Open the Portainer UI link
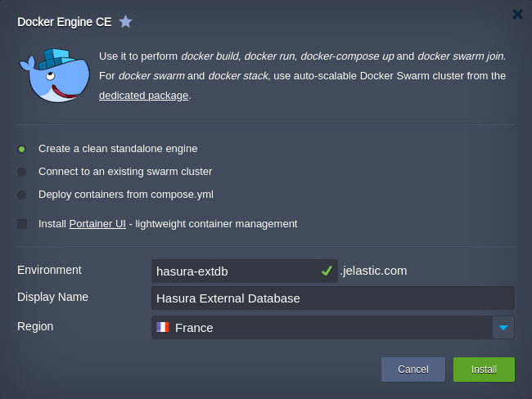Image resolution: width=532 pixels, height=399 pixels. [x=97, y=224]
